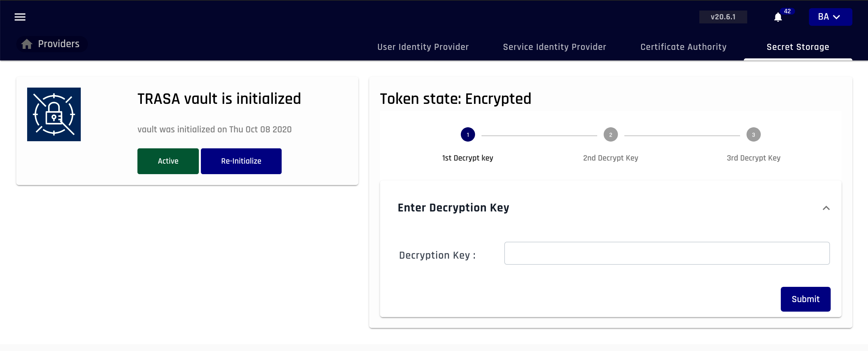Screen dimensions: 868x351
Task: Submit the decryption key
Action: click(805, 299)
